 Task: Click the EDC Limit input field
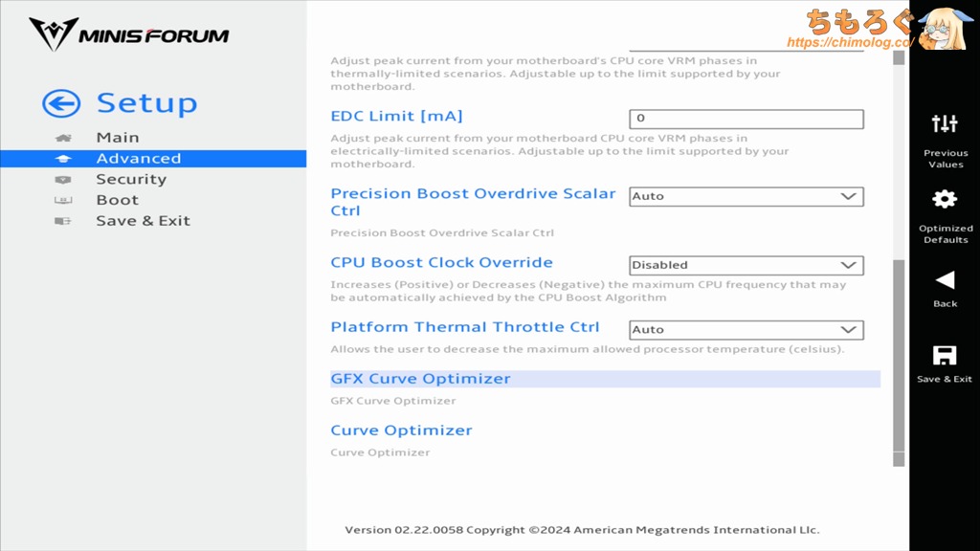click(746, 119)
